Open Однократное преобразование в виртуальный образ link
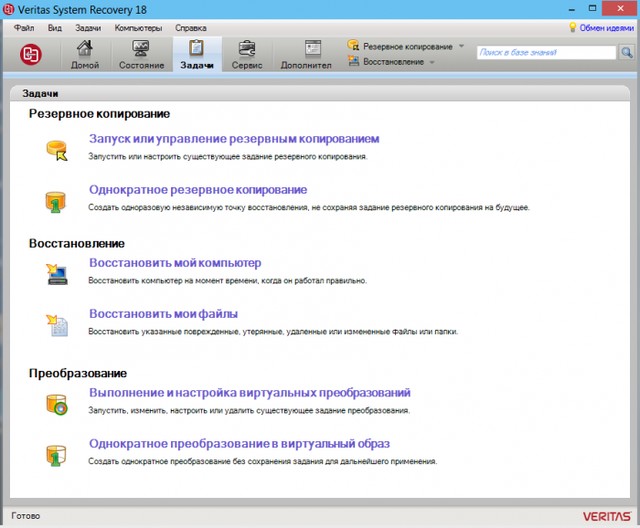This screenshot has height=528, width=640. [238, 443]
